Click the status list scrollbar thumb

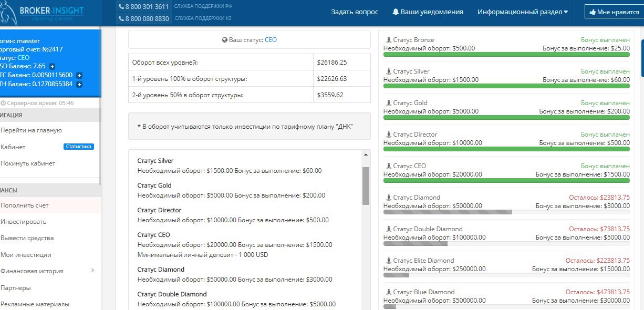tap(366, 186)
